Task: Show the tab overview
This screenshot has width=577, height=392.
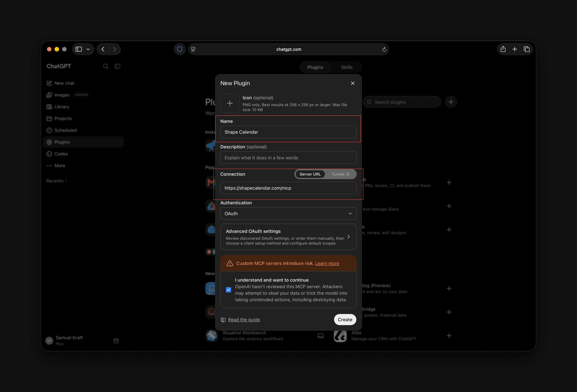Action: click(527, 49)
